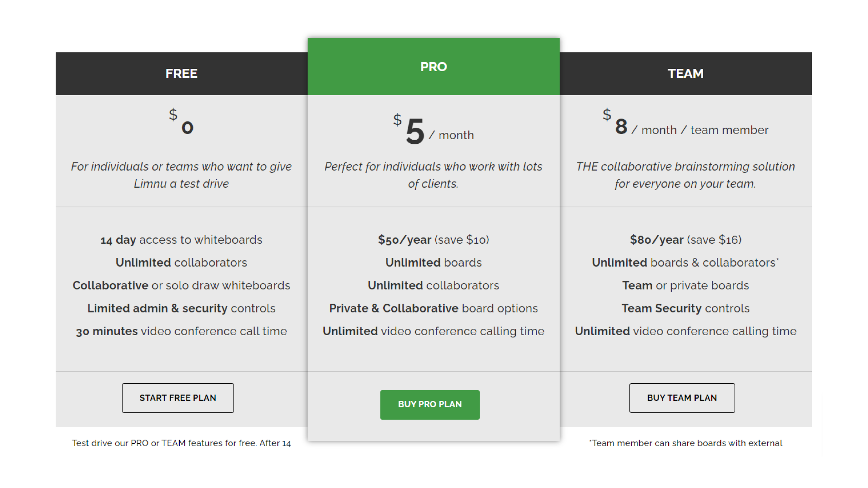Select the TEAM plan header
Screen dimensions: 868x488
pos(686,73)
